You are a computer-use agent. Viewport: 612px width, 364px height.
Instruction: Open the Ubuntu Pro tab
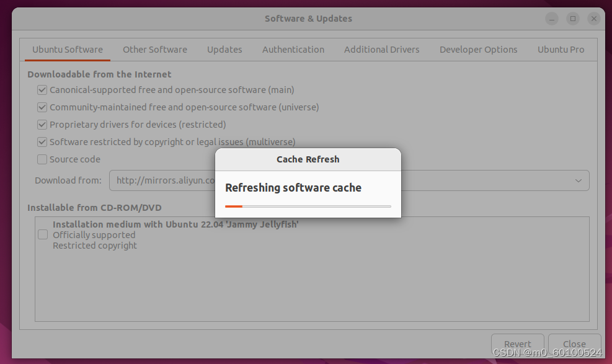tap(561, 50)
